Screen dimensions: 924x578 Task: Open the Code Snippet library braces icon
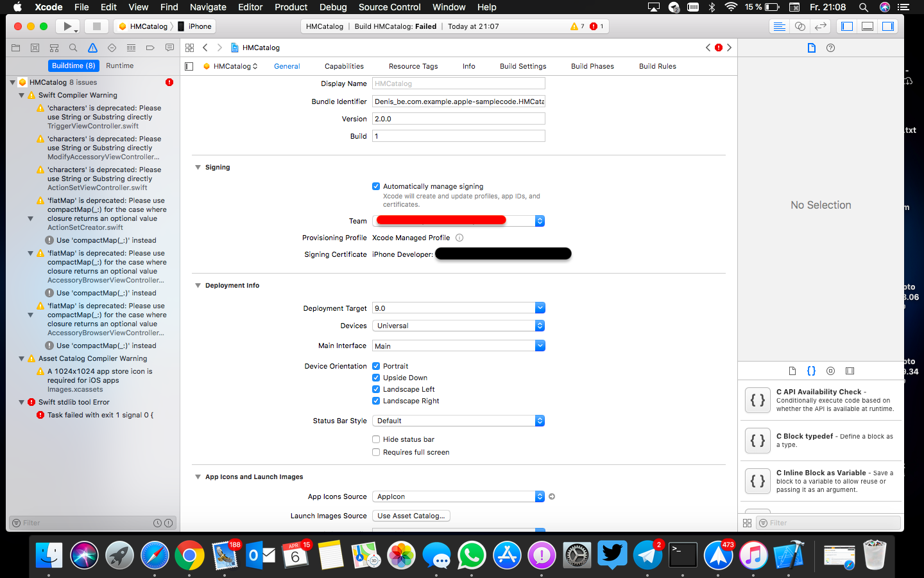(x=811, y=371)
